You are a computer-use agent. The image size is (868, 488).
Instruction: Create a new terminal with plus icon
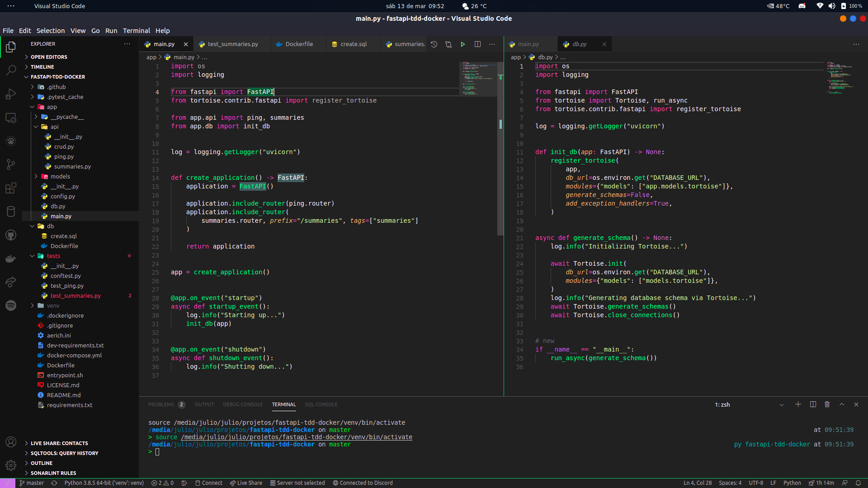798,404
